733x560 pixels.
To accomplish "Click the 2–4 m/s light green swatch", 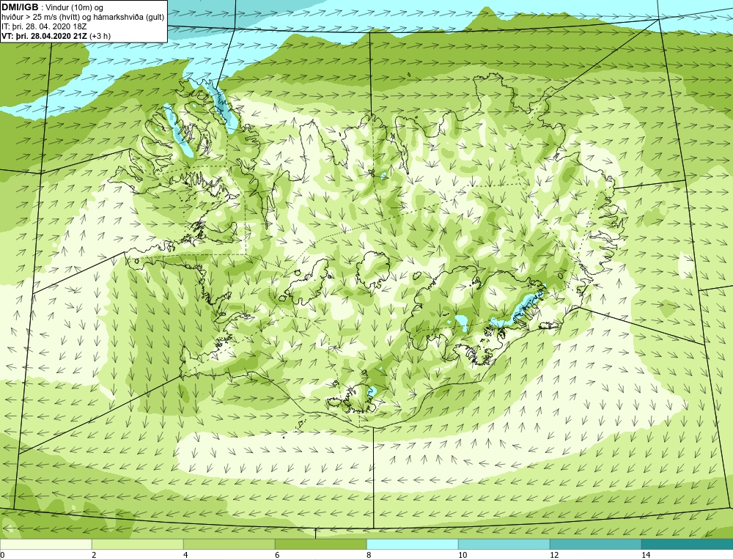I will click(138, 545).
